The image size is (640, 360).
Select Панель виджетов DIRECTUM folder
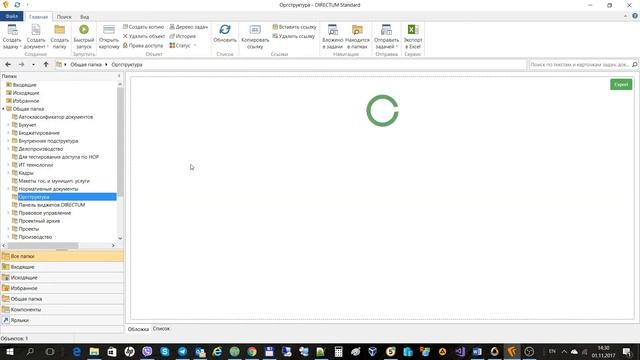(51, 205)
